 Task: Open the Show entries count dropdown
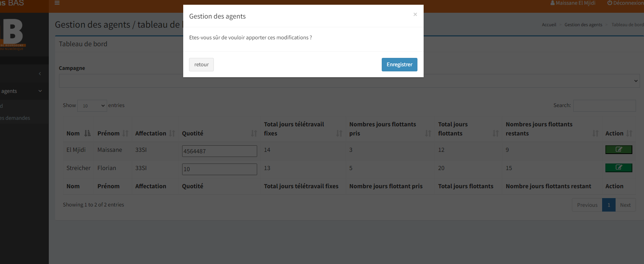92,106
